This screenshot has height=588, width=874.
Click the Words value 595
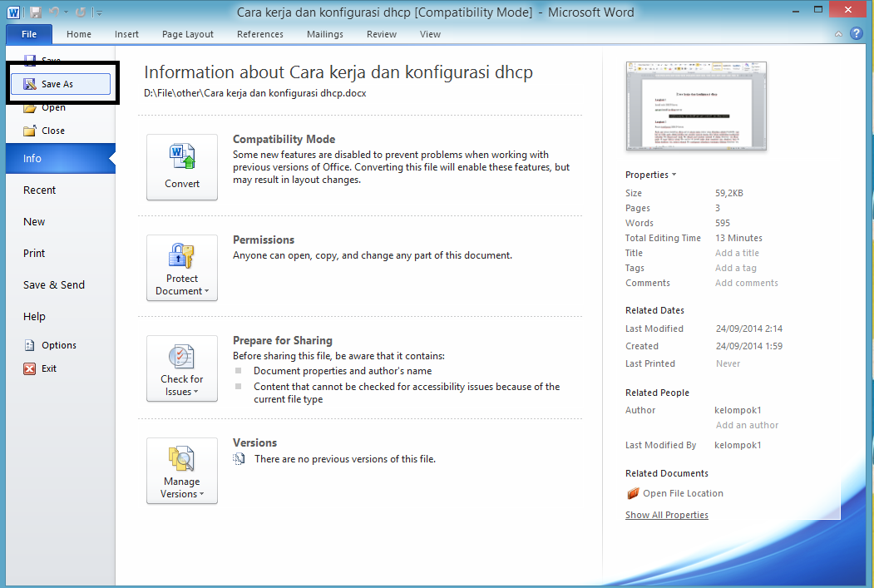tap(723, 223)
